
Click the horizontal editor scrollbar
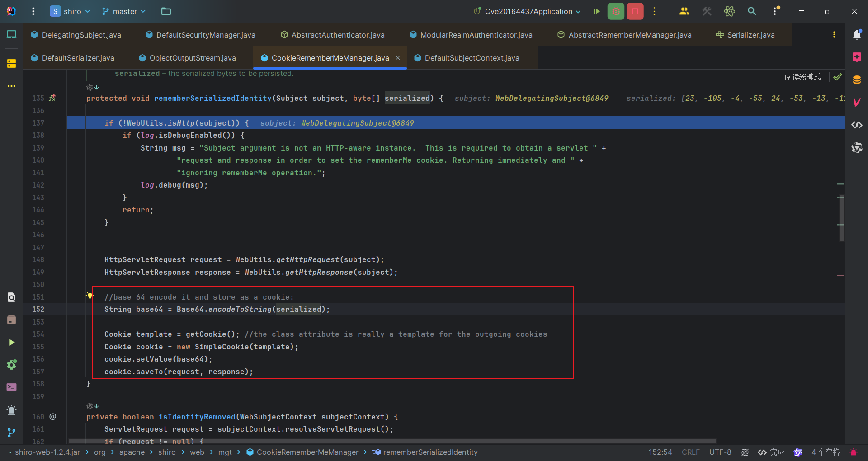pyautogui.click(x=392, y=441)
